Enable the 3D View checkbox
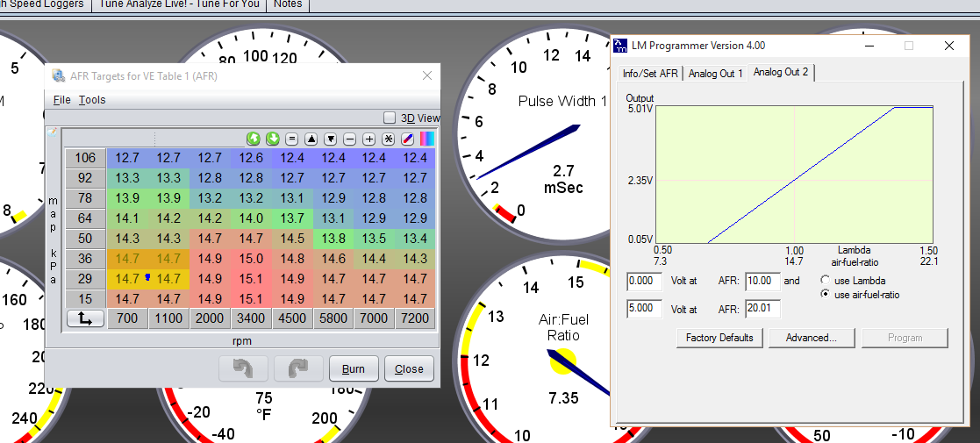 click(390, 118)
